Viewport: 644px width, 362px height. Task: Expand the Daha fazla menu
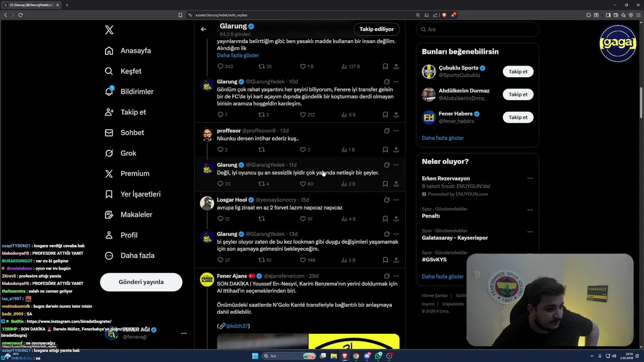pos(129,255)
